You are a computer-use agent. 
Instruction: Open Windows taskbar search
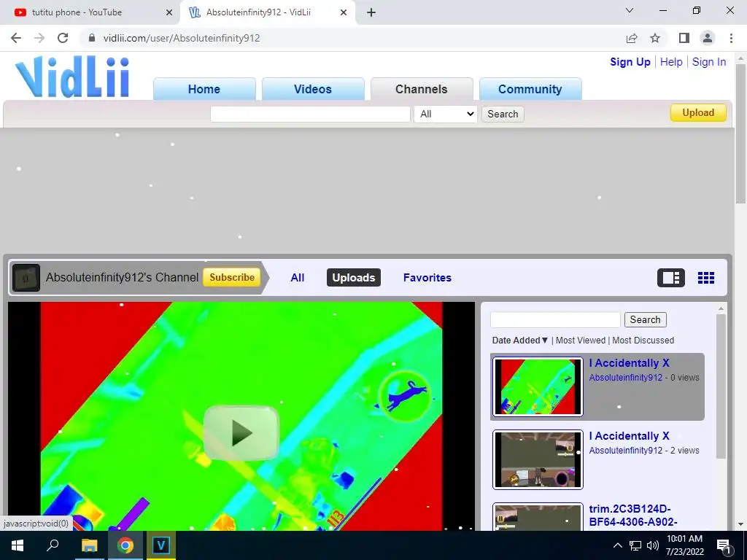point(53,545)
